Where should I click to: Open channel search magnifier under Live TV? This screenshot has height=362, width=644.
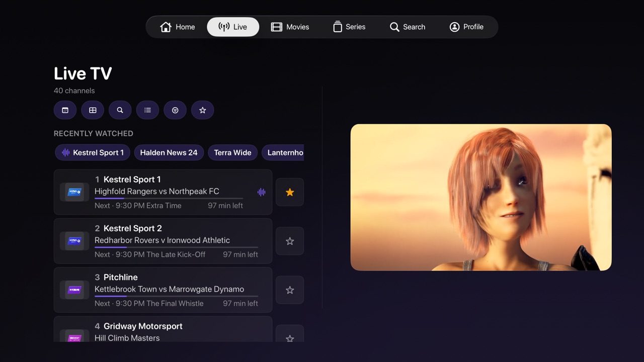click(x=120, y=110)
